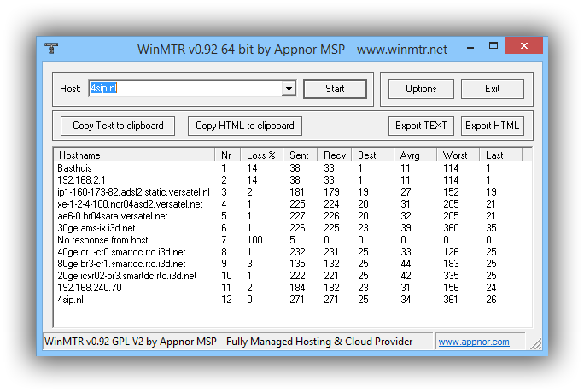The height and width of the screenshot is (392, 584).
Task: Open the Host dropdown arrow
Action: (289, 89)
